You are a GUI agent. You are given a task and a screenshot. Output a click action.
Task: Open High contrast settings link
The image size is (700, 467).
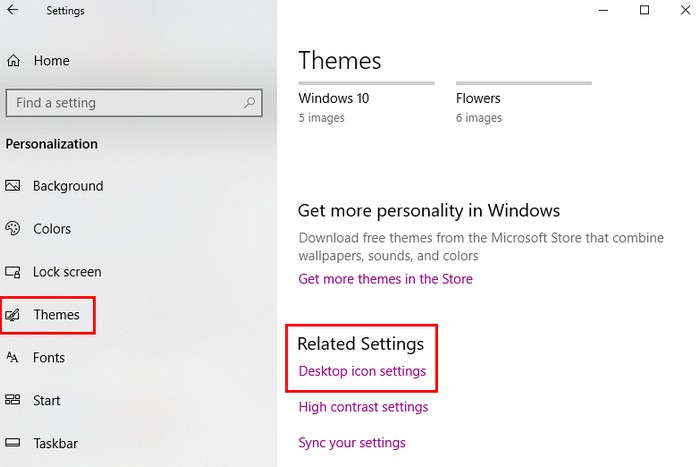[x=363, y=407]
